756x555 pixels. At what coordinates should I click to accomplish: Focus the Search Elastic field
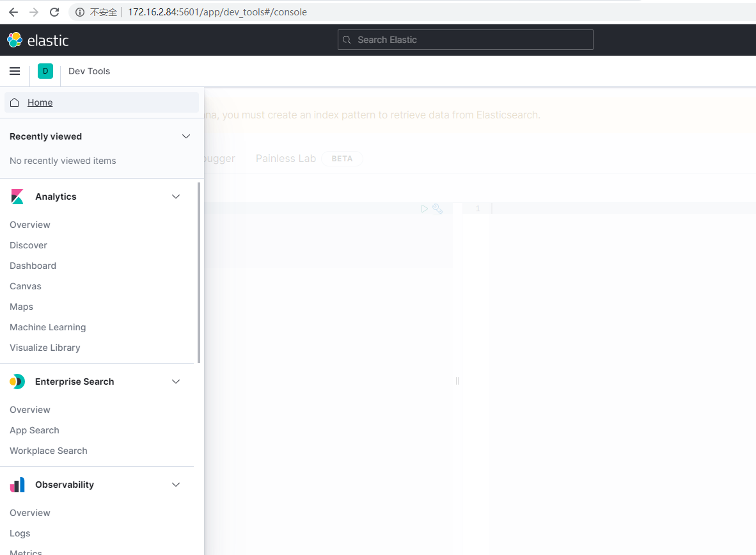click(465, 40)
